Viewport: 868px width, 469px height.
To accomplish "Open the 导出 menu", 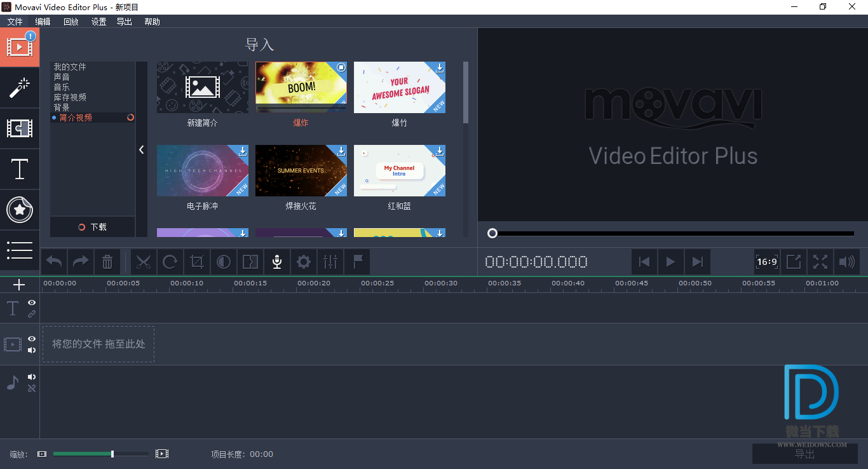I will [125, 22].
